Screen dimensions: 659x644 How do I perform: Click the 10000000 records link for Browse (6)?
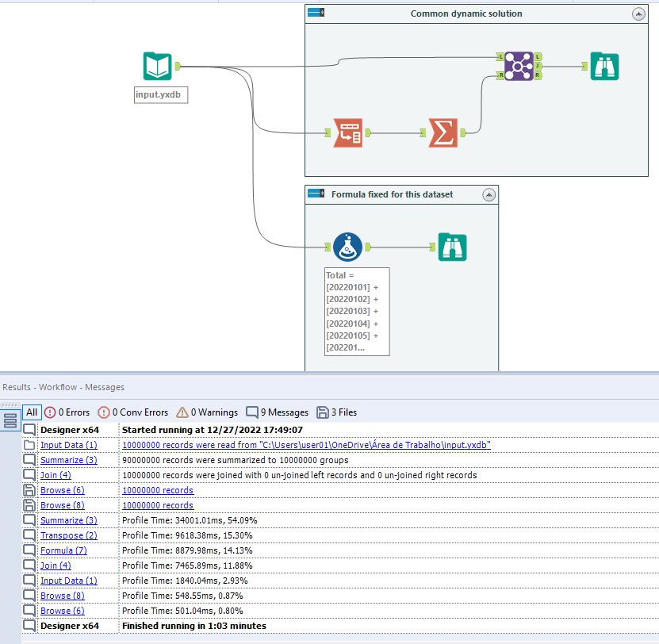[x=158, y=490]
